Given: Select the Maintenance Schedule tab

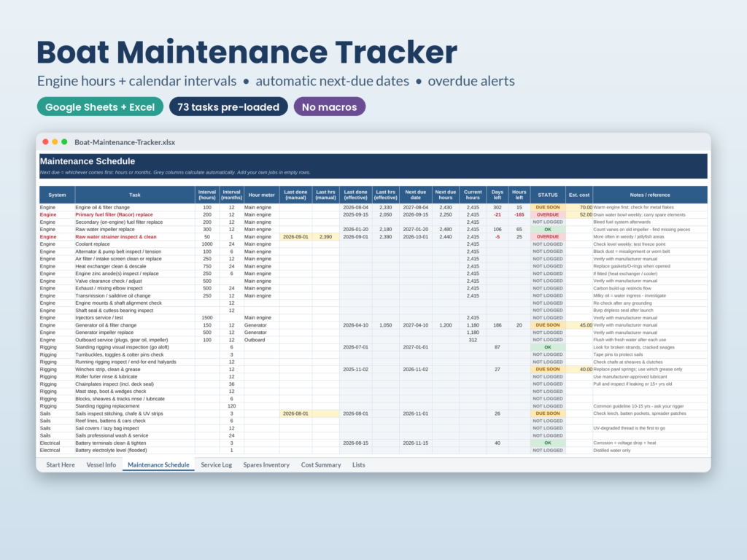Looking at the screenshot, I should pos(158,464).
